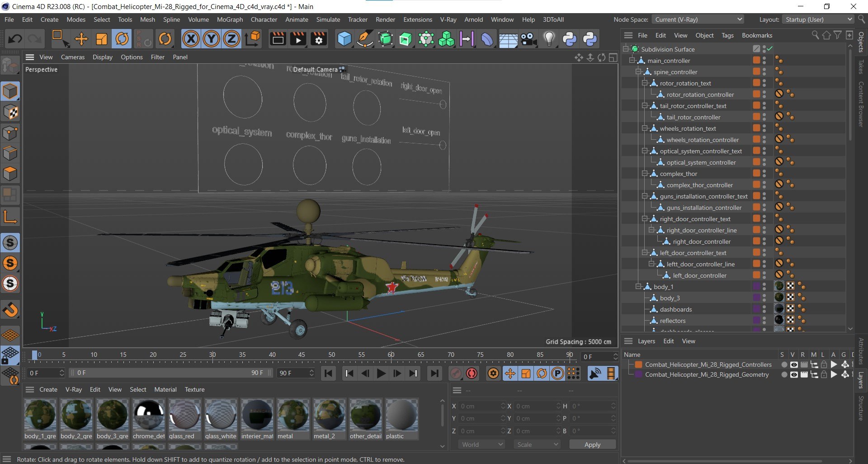Add a Floor environment object
This screenshot has width=868, height=464.
[x=508, y=39]
